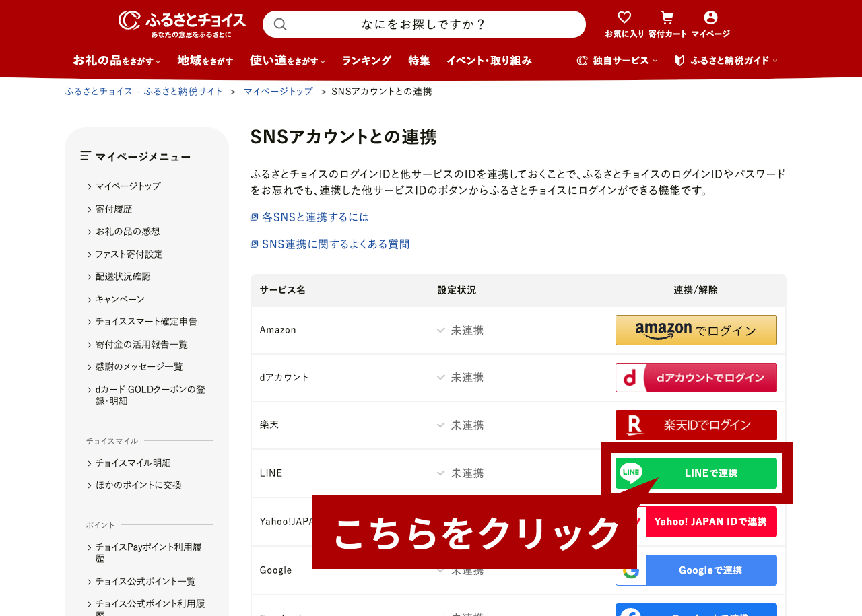
Task: Open マイページトップ in sidebar menu
Action: pyautogui.click(x=128, y=186)
